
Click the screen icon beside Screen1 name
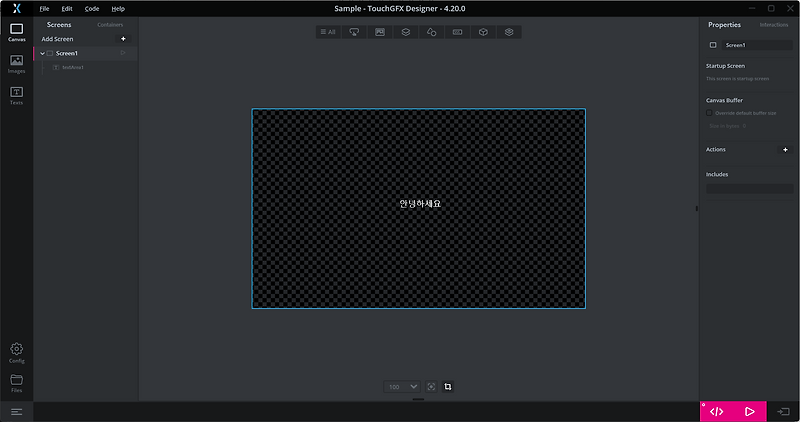tap(713, 45)
